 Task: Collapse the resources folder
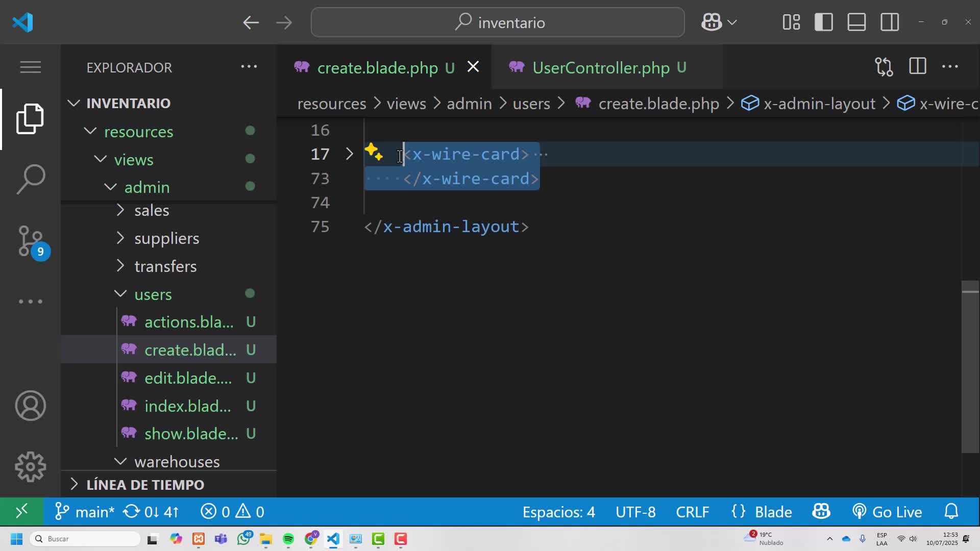point(90,131)
